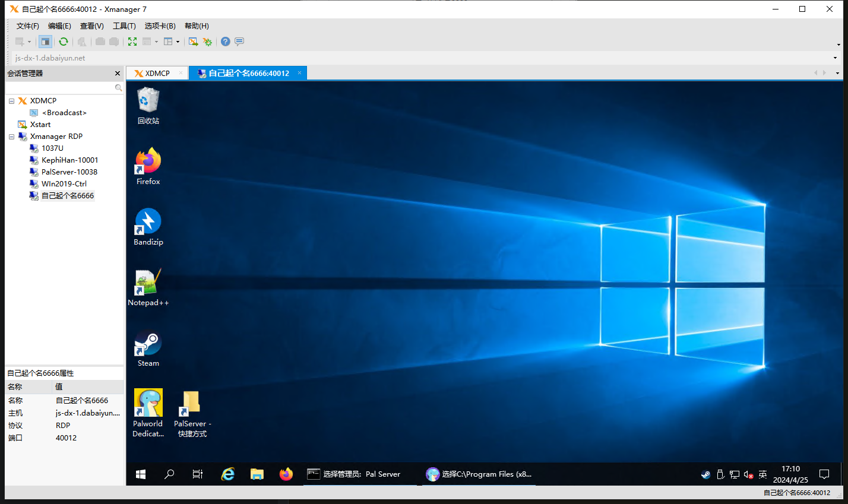Select the Firefox desktop shortcut

pyautogui.click(x=148, y=167)
